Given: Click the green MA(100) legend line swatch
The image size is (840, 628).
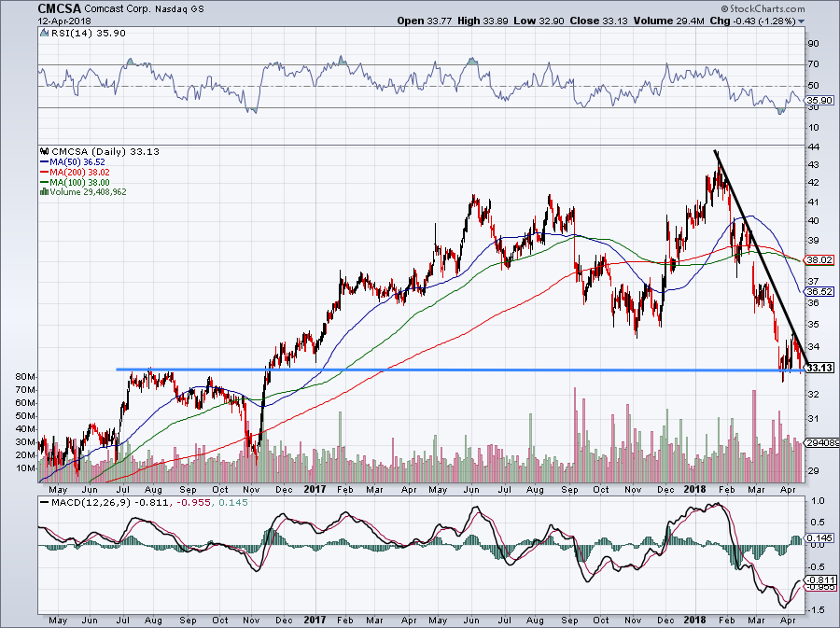Looking at the screenshot, I should (44, 183).
